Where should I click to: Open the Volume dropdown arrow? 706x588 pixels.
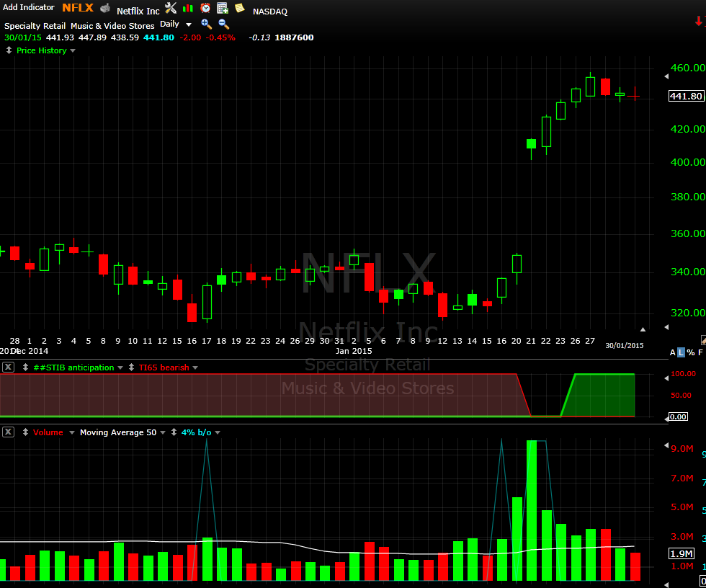tap(71, 432)
